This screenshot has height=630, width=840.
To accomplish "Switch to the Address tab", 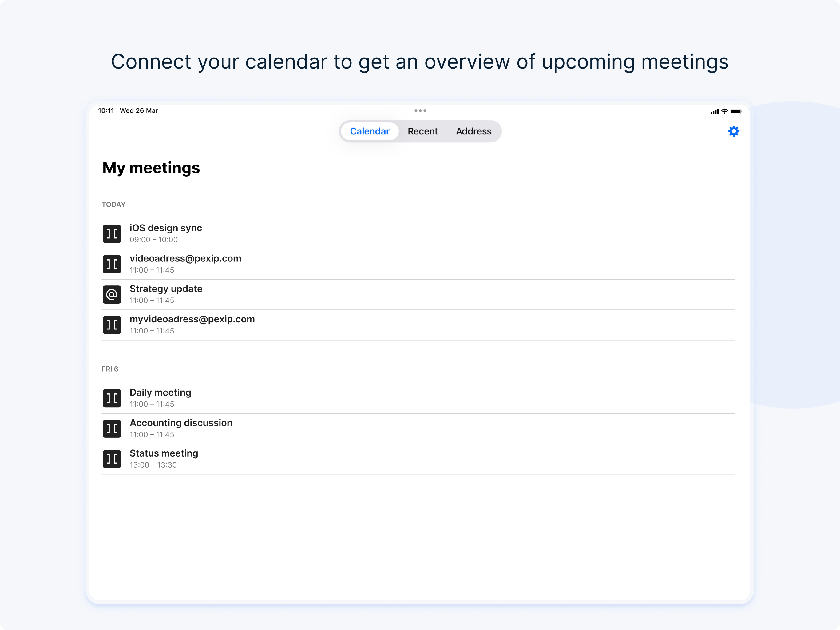I will coord(473,131).
